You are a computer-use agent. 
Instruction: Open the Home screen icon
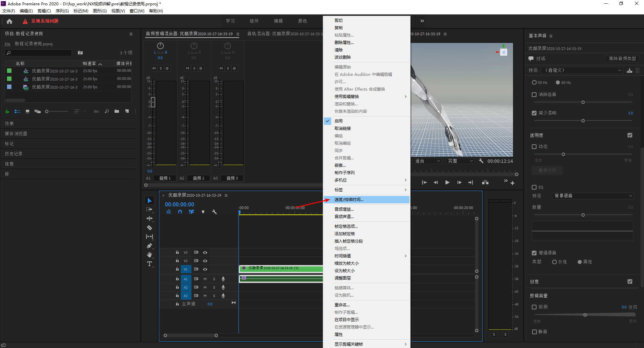[9, 21]
